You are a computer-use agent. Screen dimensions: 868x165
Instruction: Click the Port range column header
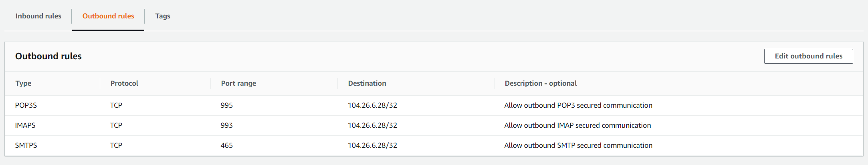point(238,83)
